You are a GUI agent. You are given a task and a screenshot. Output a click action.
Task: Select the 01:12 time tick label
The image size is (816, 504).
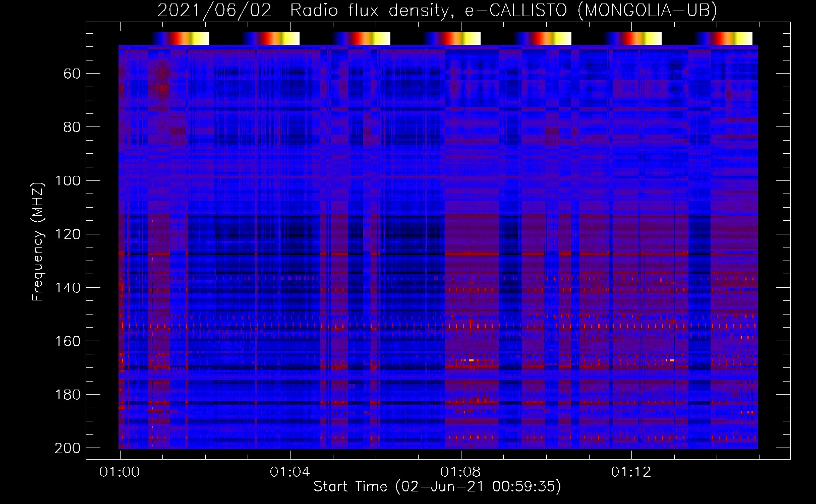631,472
